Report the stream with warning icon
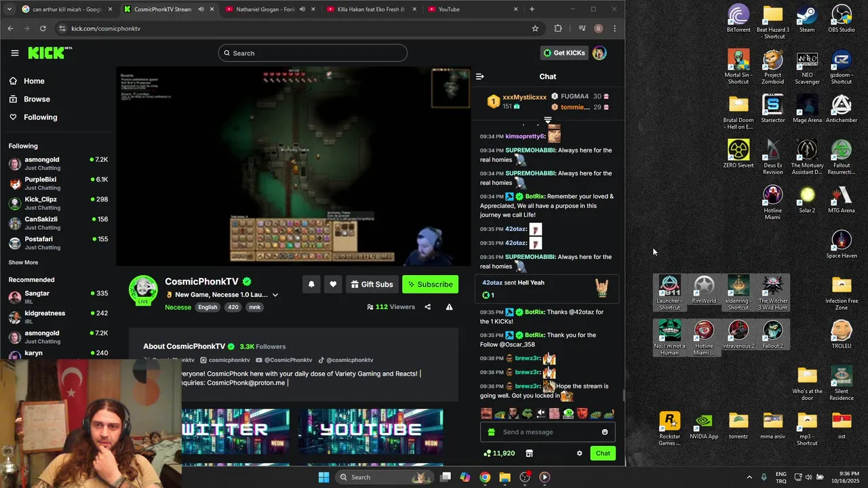This screenshot has width=868, height=488. coord(449,307)
